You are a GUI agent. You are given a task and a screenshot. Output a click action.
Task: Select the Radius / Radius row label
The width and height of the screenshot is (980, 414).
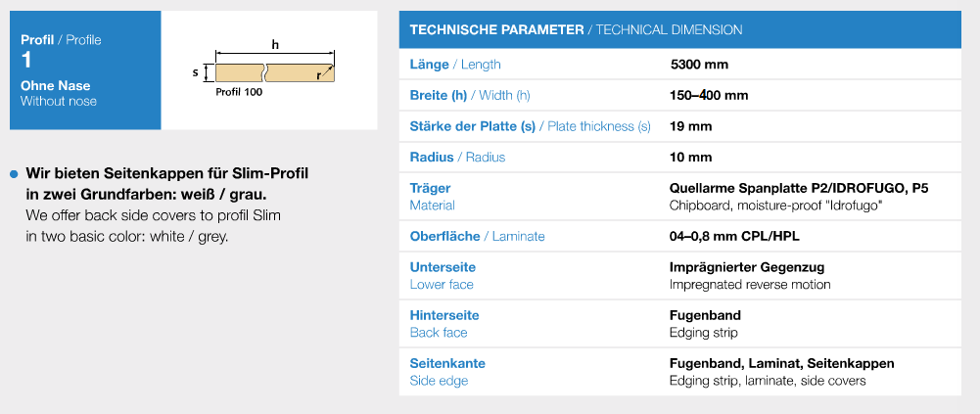pos(457,158)
